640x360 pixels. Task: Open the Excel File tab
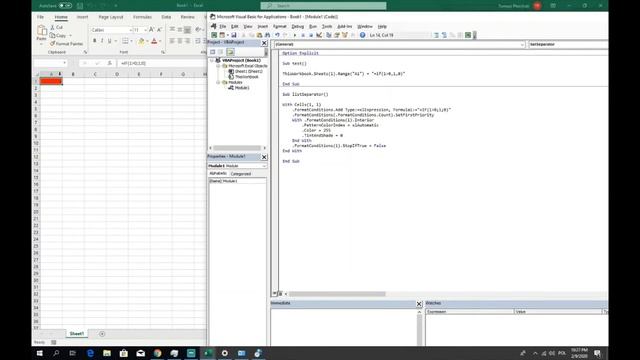(40, 17)
